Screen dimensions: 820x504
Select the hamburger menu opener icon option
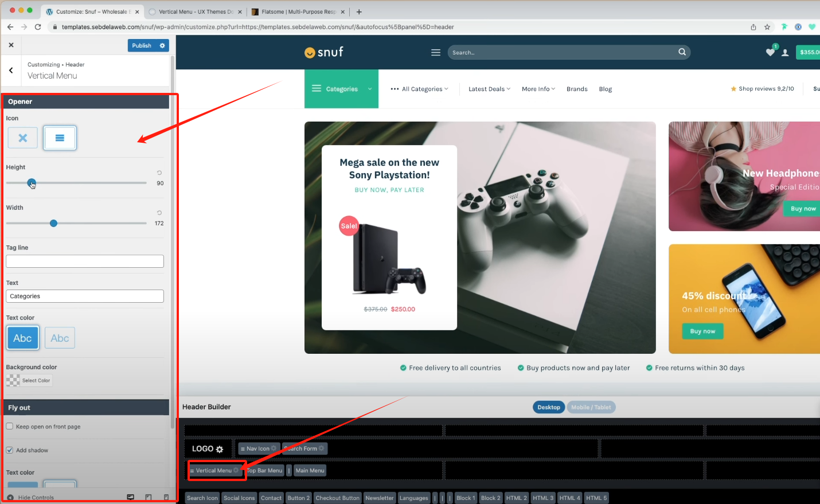[x=60, y=138]
